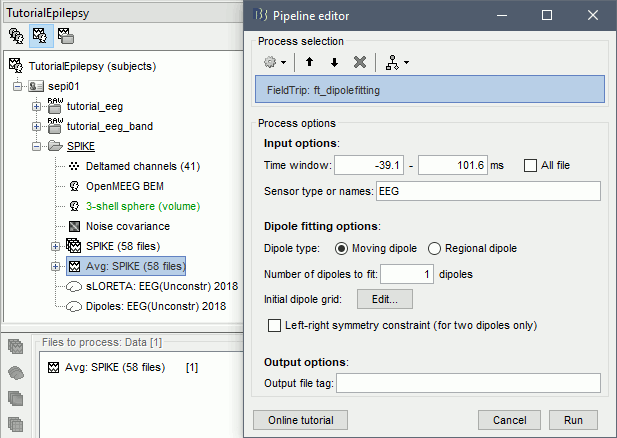Switch to functional data by conditions view icon
Viewport: 617px width, 438px height.
pyautogui.click(x=64, y=36)
